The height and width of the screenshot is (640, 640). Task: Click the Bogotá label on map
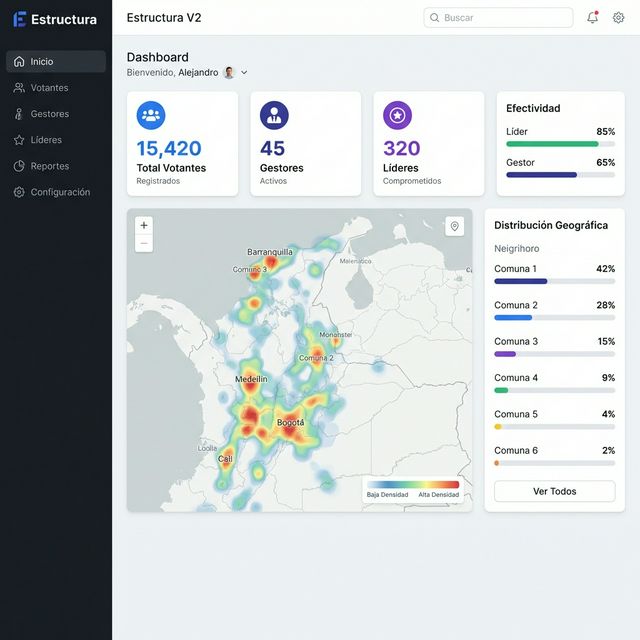[291, 422]
